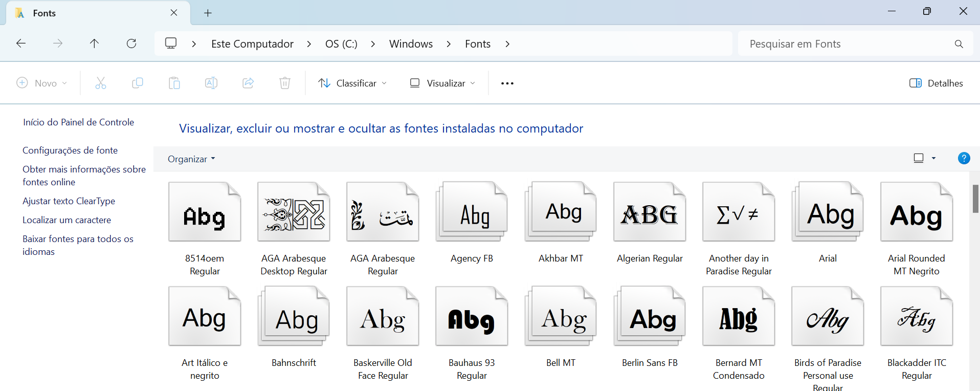This screenshot has width=980, height=391.
Task: Open the Visualizar view dropdown
Action: (442, 83)
